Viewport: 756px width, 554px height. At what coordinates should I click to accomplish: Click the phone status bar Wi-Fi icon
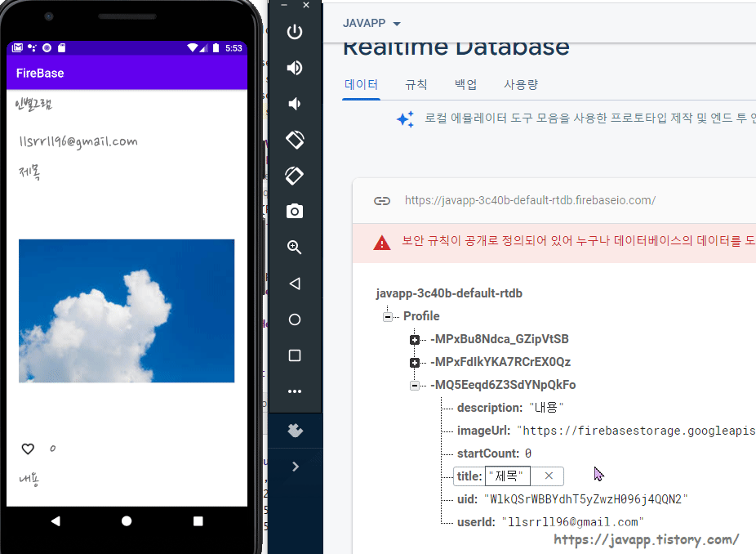pyautogui.click(x=193, y=47)
